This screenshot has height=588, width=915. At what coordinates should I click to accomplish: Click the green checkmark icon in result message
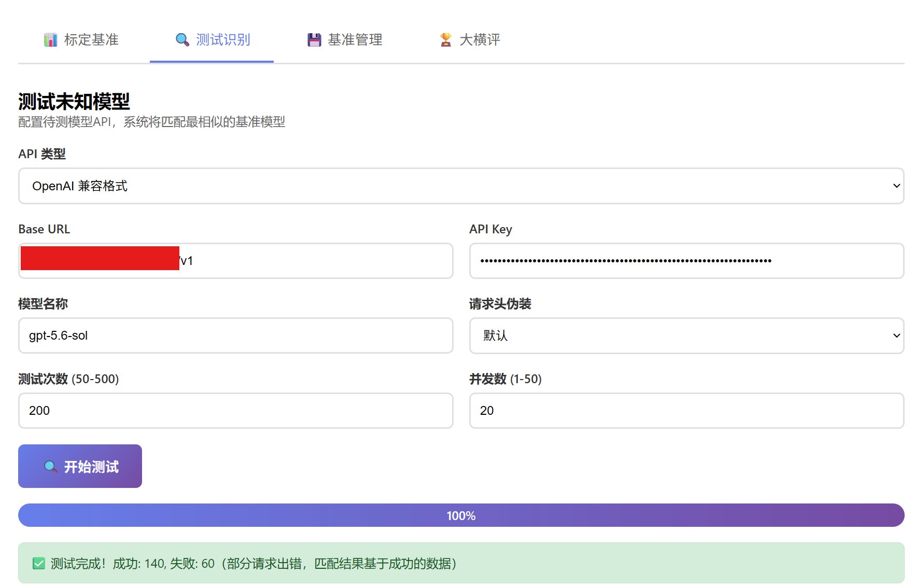click(39, 564)
